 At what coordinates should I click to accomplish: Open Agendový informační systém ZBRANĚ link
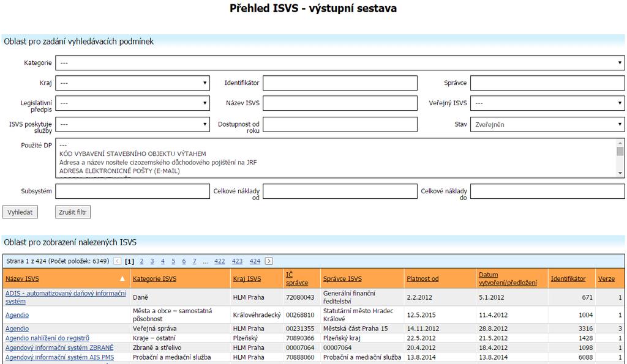coord(59,347)
